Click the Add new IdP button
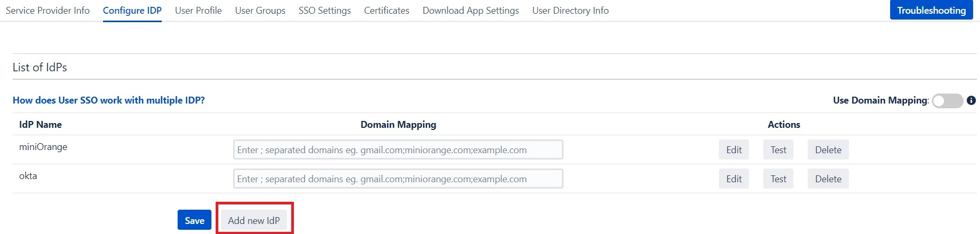This screenshot has height=234, width=980. coord(254,220)
